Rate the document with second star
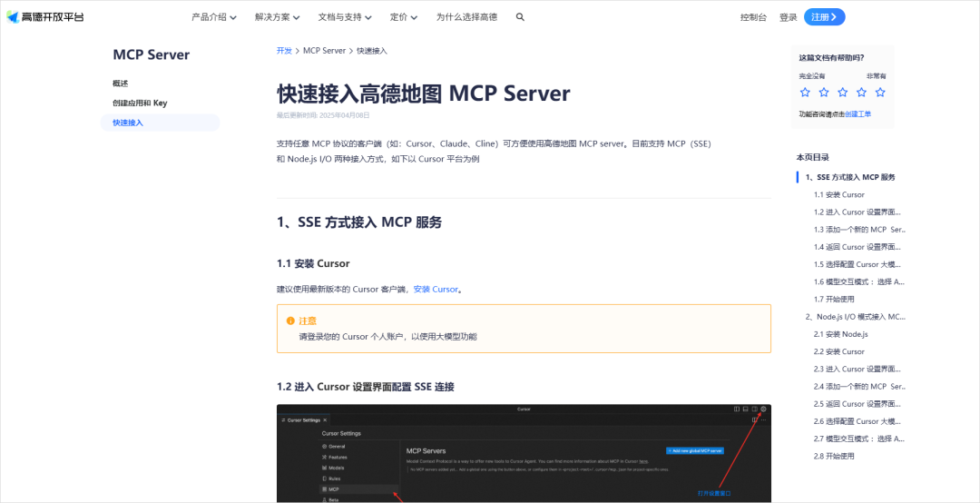Screen dimensions: 980x503 824,92
